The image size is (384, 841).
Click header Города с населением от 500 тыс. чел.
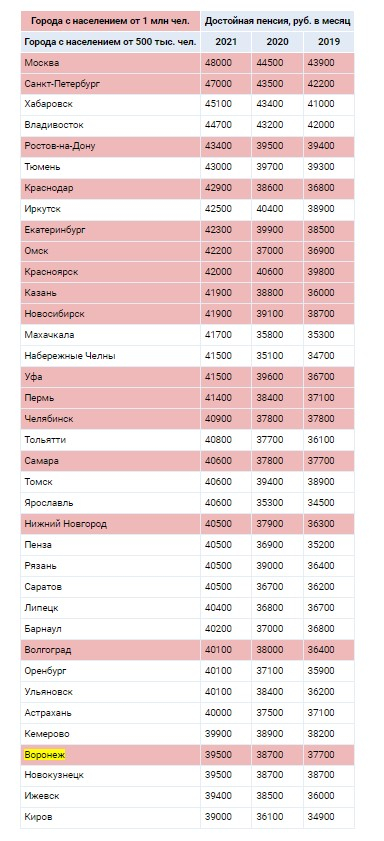pos(110,42)
